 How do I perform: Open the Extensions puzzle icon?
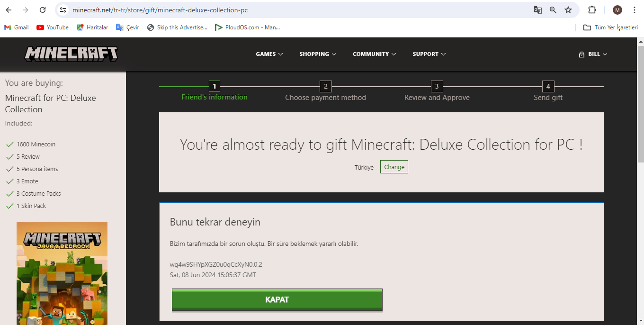coord(592,10)
